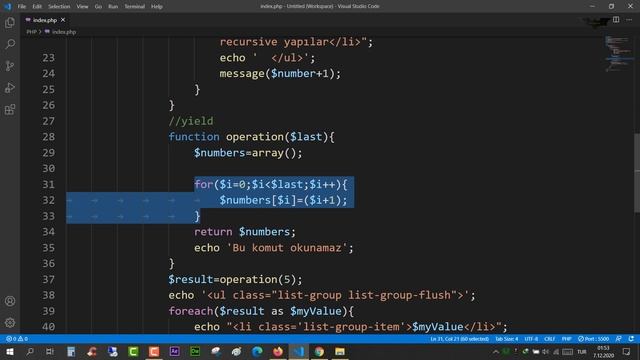
Task: Click the index.php breadcrumb segment
Action: 61,32
